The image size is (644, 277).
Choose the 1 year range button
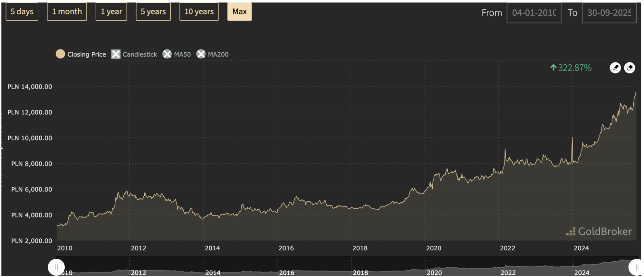pos(111,12)
